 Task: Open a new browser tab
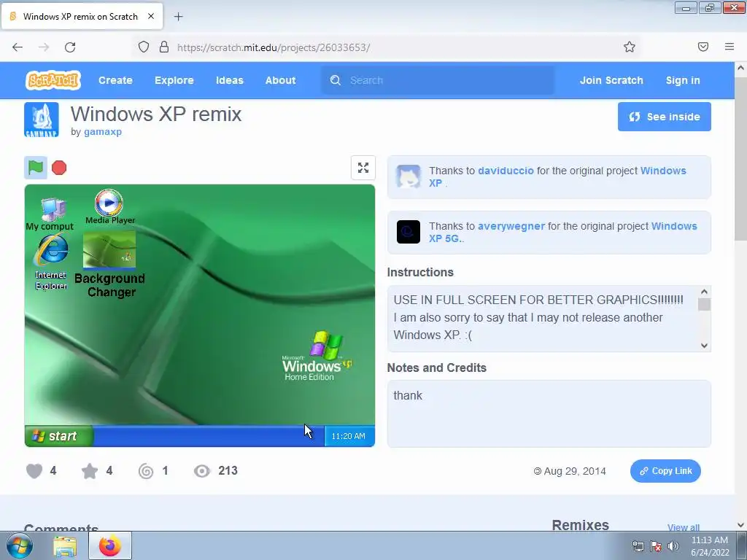coord(178,17)
